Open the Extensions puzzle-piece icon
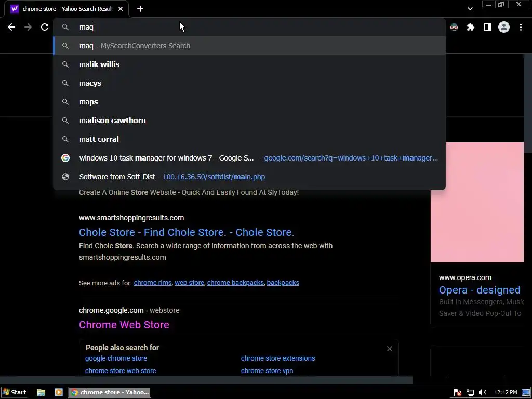Image resolution: width=532 pixels, height=399 pixels. pyautogui.click(x=470, y=27)
